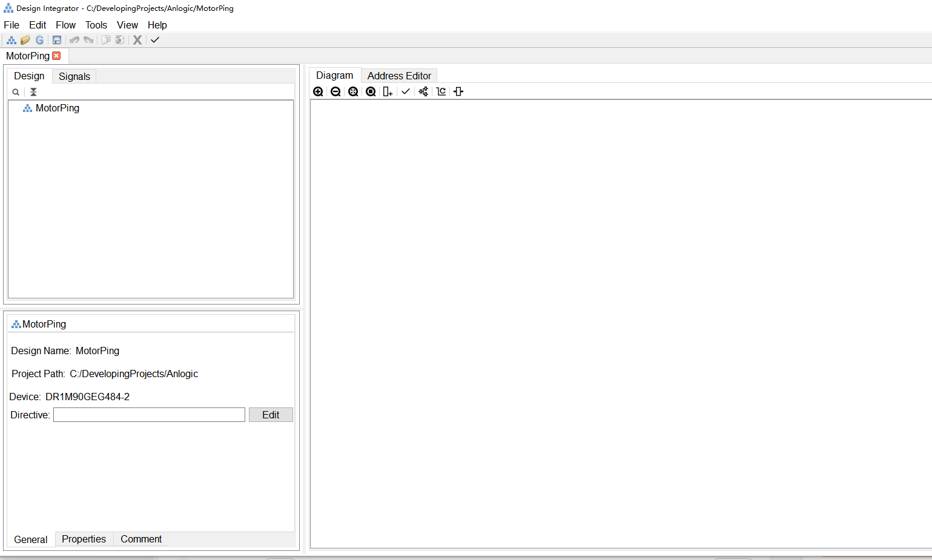Click the search icon in Design panel
The width and height of the screenshot is (932, 560).
(x=16, y=92)
